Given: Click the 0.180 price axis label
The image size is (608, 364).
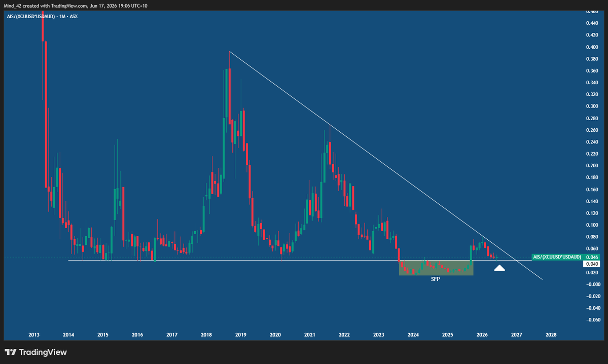Looking at the screenshot, I should click(592, 177).
